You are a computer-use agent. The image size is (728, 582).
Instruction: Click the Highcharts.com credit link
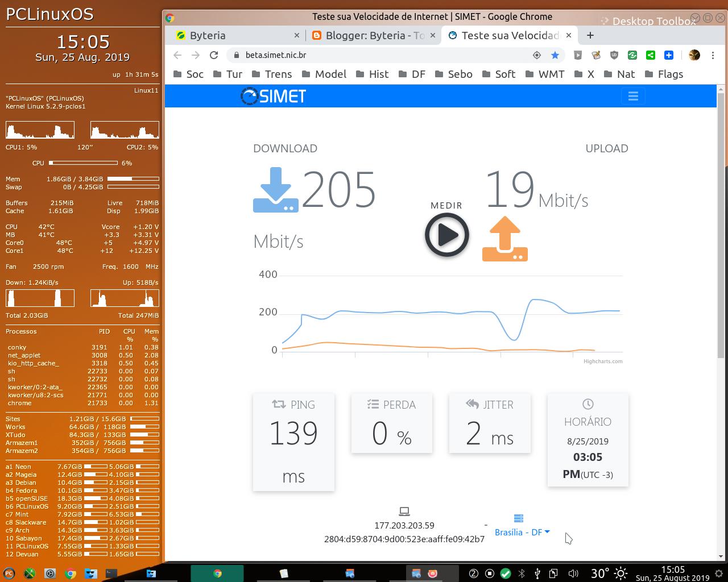tap(603, 361)
